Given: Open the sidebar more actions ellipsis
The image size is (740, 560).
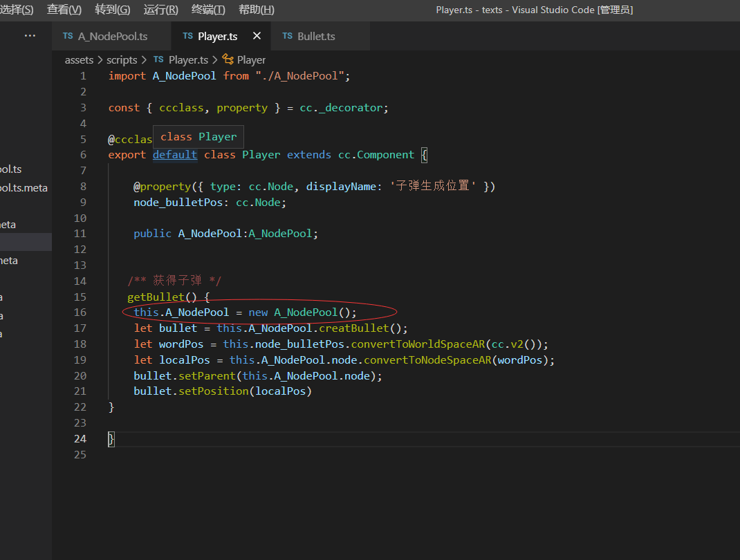Looking at the screenshot, I should click(x=30, y=36).
